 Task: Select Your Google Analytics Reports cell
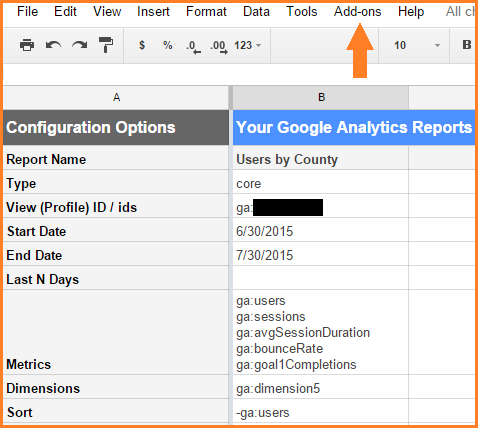tap(354, 128)
